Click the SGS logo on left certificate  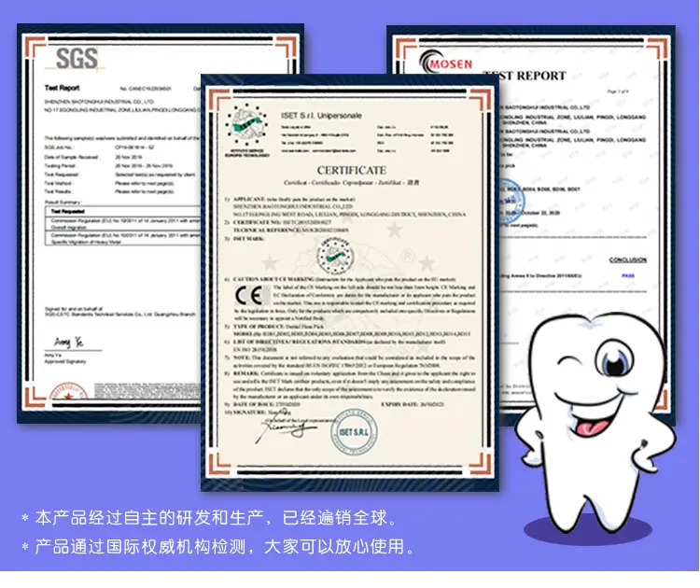(x=77, y=59)
